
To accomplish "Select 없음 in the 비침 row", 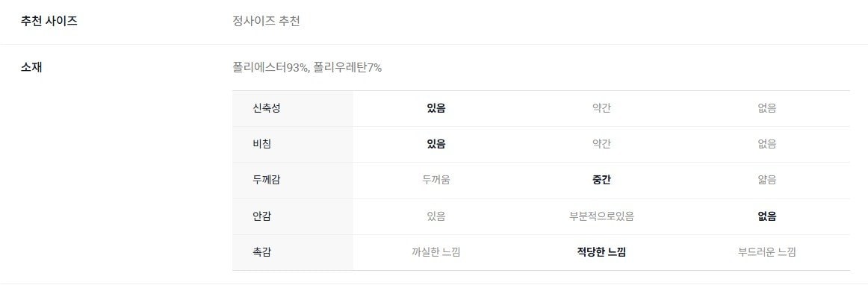I will pyautogui.click(x=766, y=145).
